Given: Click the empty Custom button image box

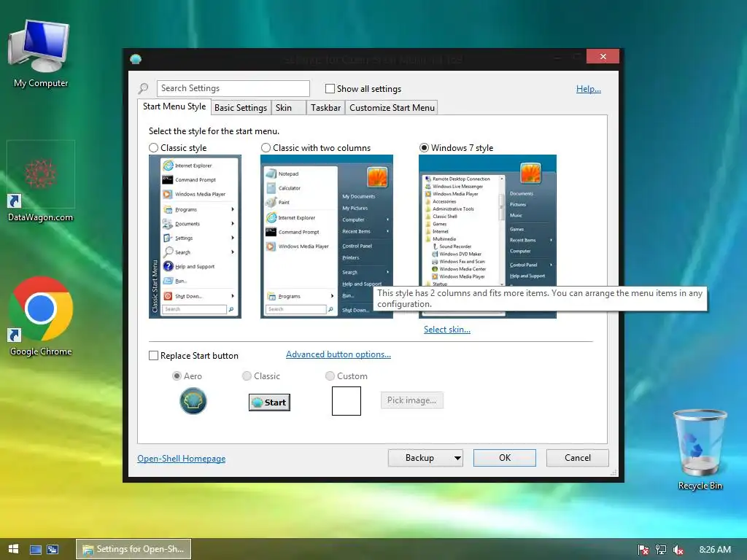Looking at the screenshot, I should [347, 401].
